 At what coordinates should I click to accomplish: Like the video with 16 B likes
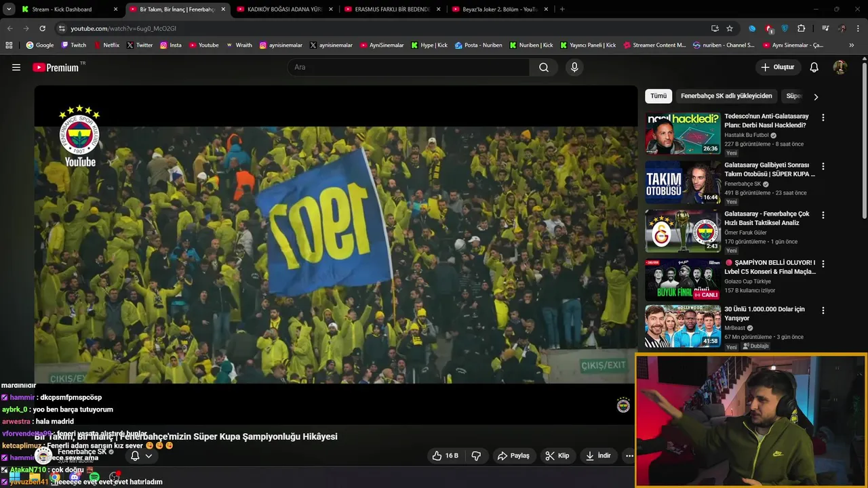pos(446,455)
